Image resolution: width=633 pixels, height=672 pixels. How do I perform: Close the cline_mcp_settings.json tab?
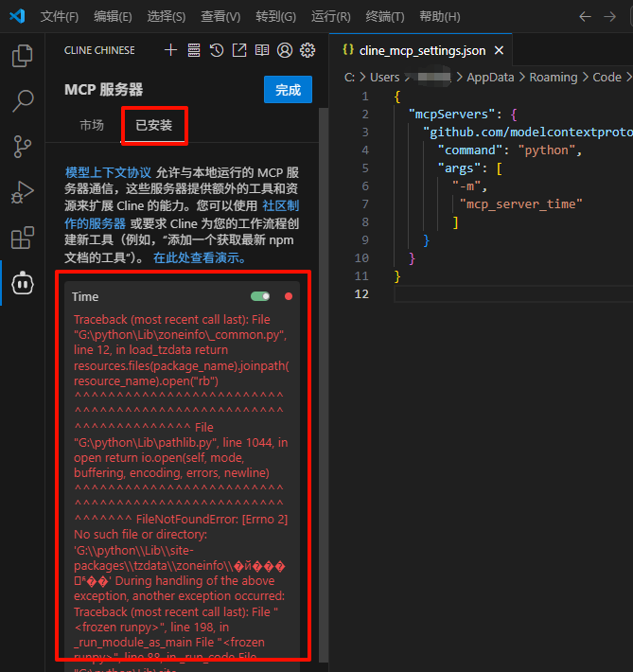[499, 50]
